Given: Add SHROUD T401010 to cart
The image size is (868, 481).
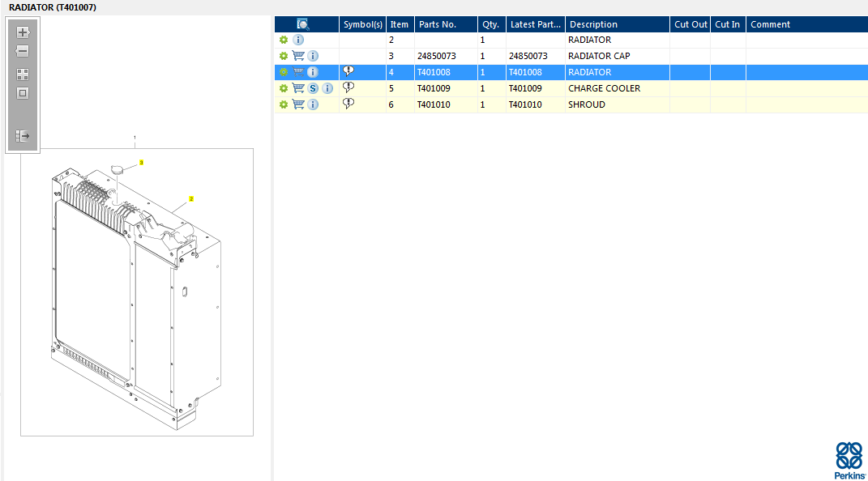Looking at the screenshot, I should (298, 104).
